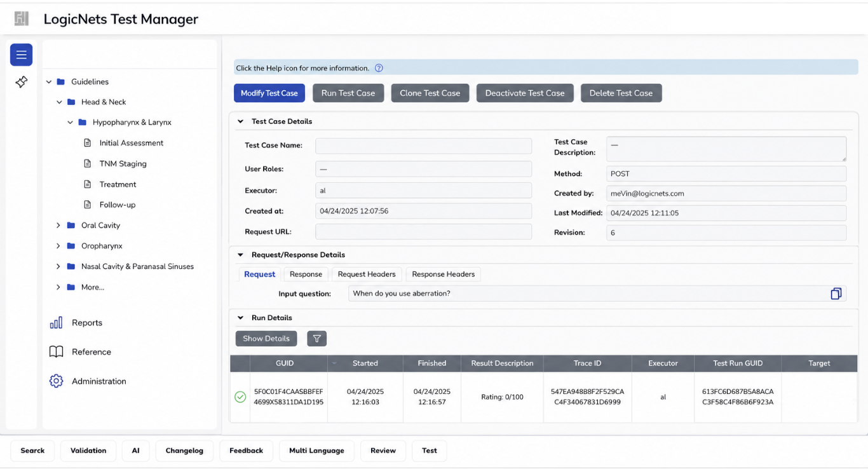Open the hamburger menu icon
This screenshot has height=469, width=868.
pos(21,55)
